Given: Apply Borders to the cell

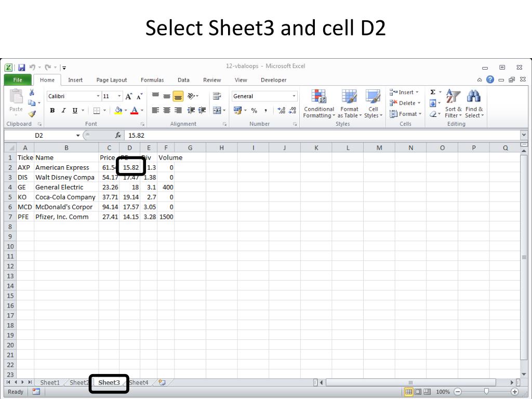Looking at the screenshot, I should point(97,110).
